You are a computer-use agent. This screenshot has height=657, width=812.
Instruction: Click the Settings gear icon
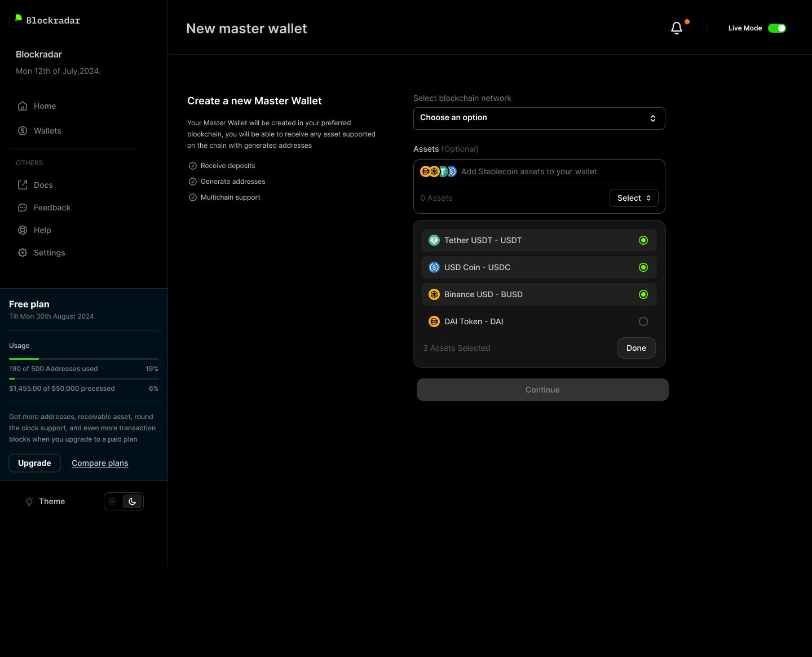(23, 253)
